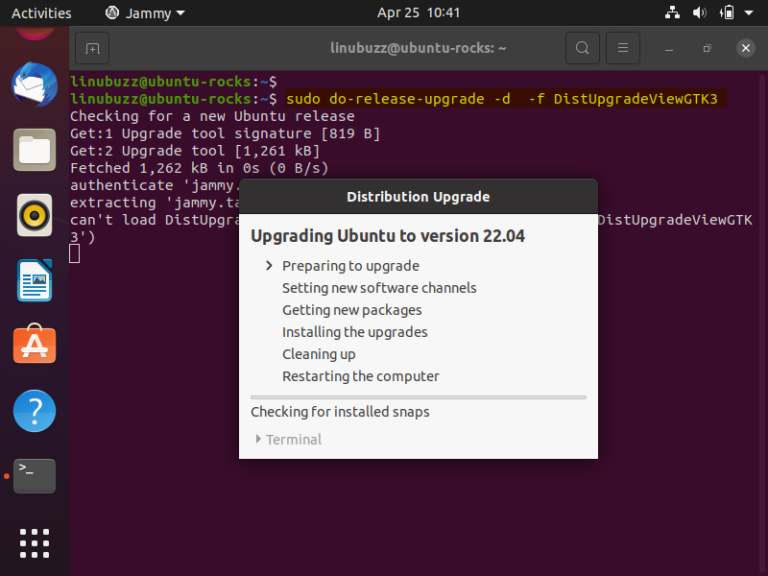The height and width of the screenshot is (576, 768).
Task: Click 'Setting new software channels' step
Action: click(x=379, y=288)
